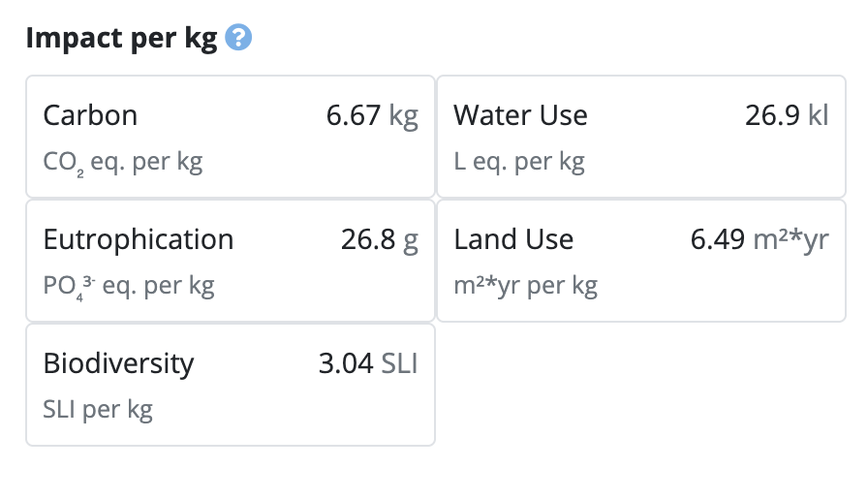Open the Eutrophication impact card
The image size is (868, 500).
pyautogui.click(x=231, y=261)
